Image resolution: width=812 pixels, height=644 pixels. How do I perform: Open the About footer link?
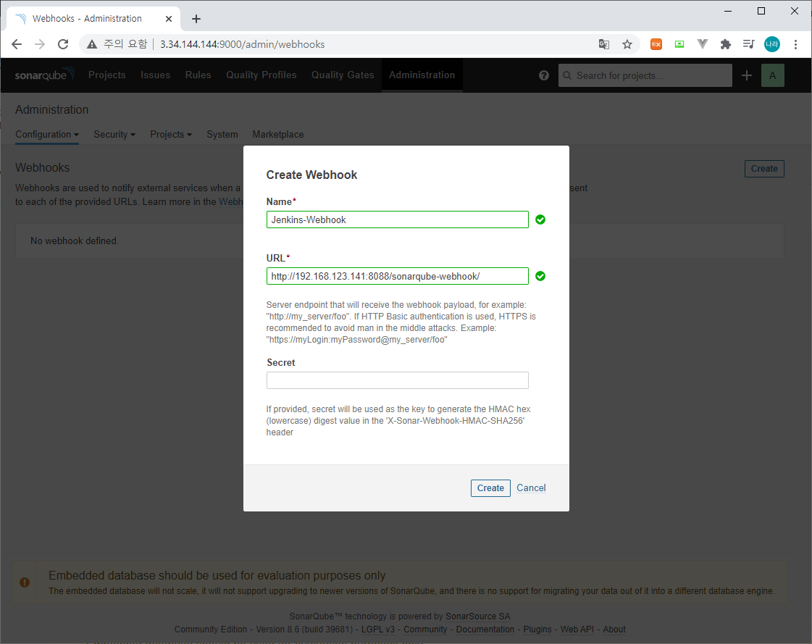[614, 630]
